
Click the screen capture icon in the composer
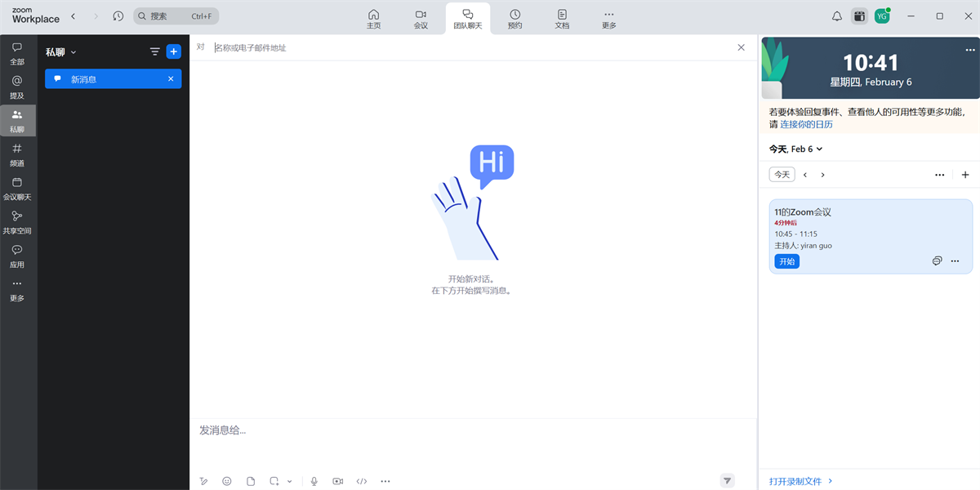(x=274, y=481)
